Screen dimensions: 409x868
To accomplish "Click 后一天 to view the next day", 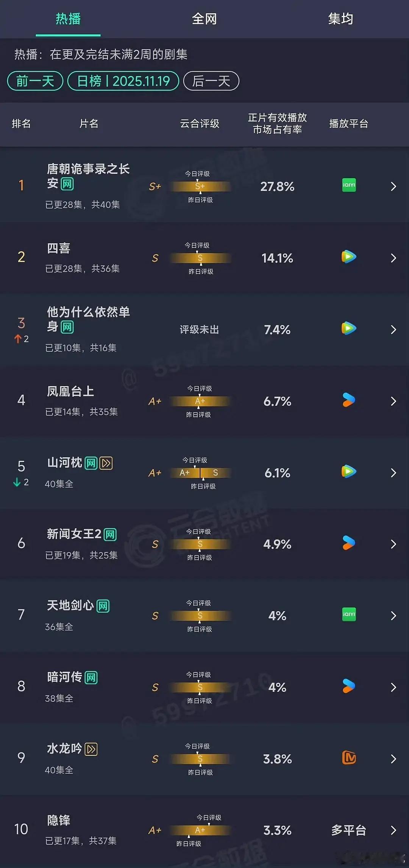I will tap(211, 81).
